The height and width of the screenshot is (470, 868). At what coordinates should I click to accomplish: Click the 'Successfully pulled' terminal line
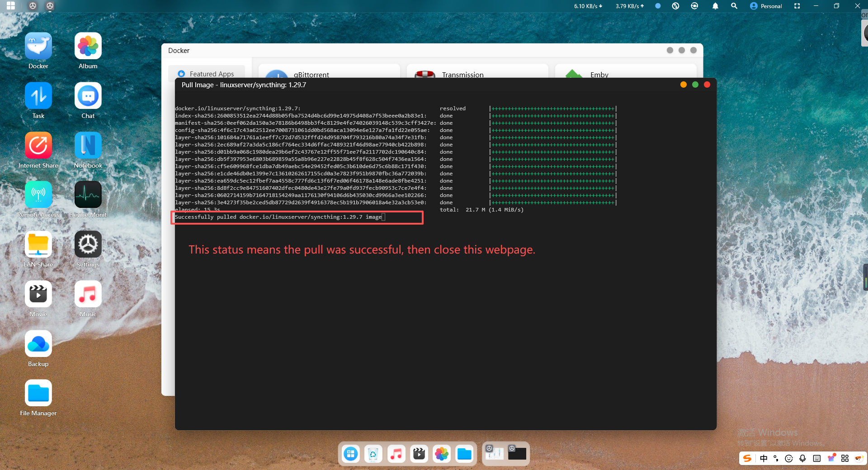(x=278, y=217)
